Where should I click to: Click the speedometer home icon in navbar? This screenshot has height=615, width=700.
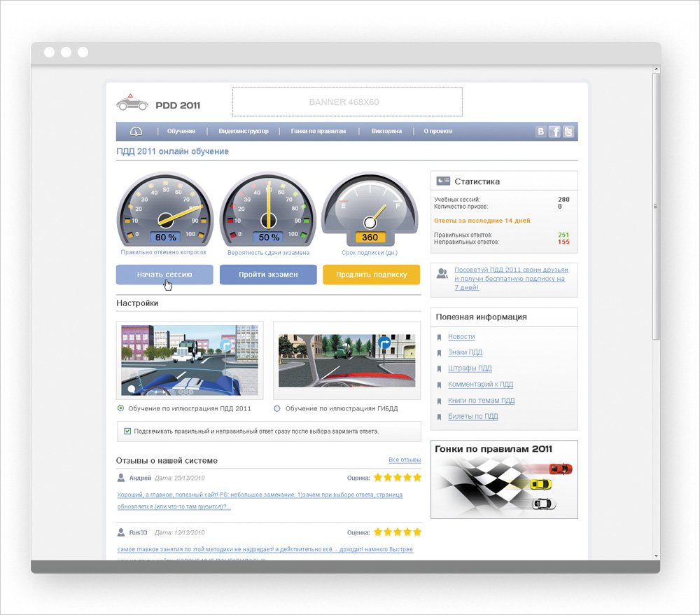click(136, 132)
